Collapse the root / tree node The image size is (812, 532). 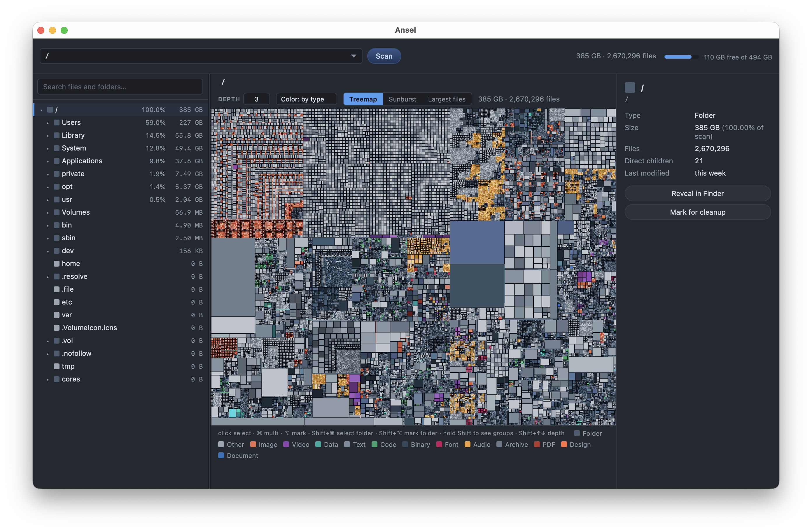[41, 110]
